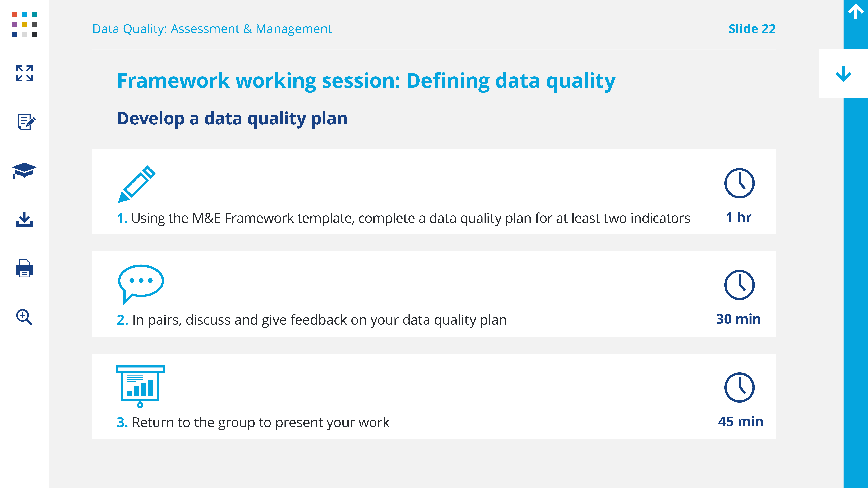The image size is (868, 488).
Task: Click the Slide 22 label
Action: pos(752,29)
